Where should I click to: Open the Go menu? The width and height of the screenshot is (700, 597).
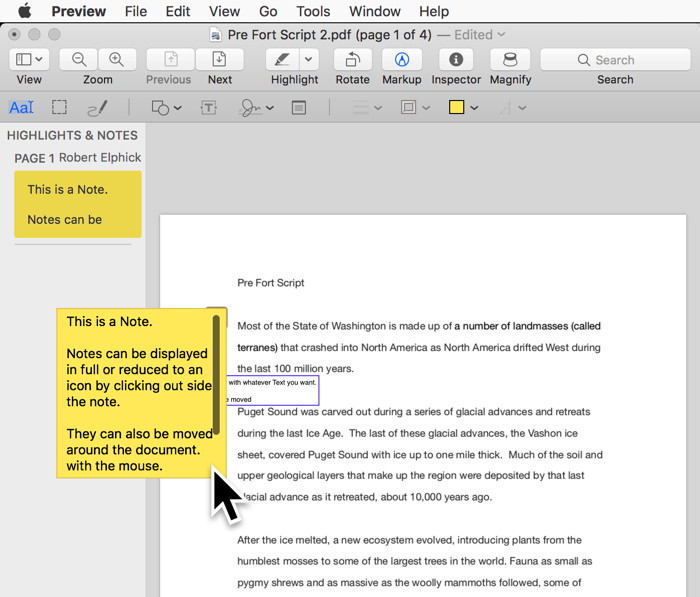[x=268, y=11]
